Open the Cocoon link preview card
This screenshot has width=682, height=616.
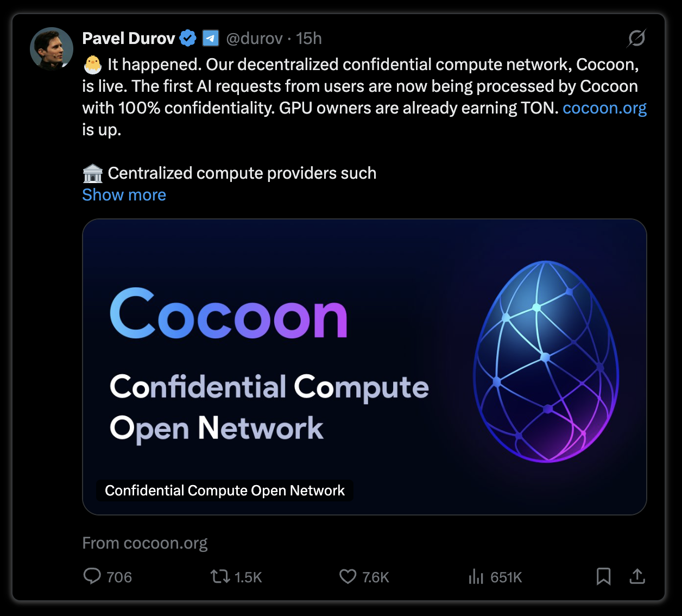tap(364, 367)
